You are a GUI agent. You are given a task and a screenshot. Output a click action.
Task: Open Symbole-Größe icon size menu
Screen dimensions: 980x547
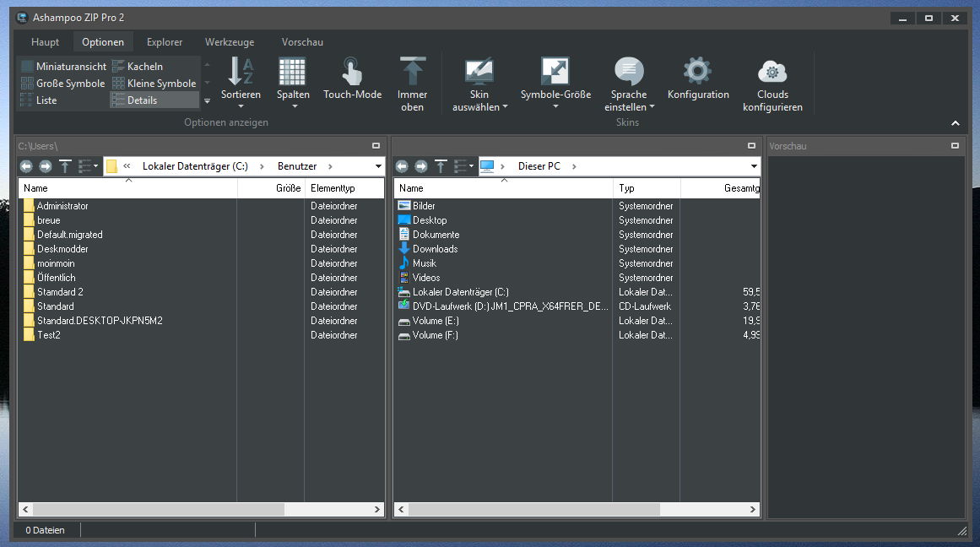pyautogui.click(x=555, y=82)
